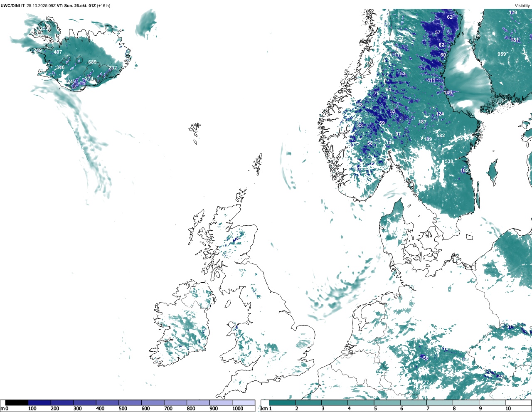Click the 83 value in western Norway

[x=360, y=125]
